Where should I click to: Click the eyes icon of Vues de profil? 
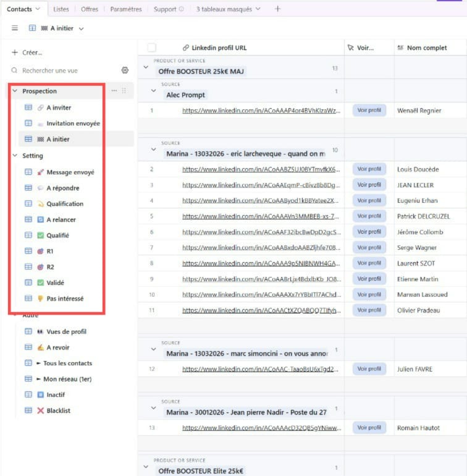pos(40,331)
